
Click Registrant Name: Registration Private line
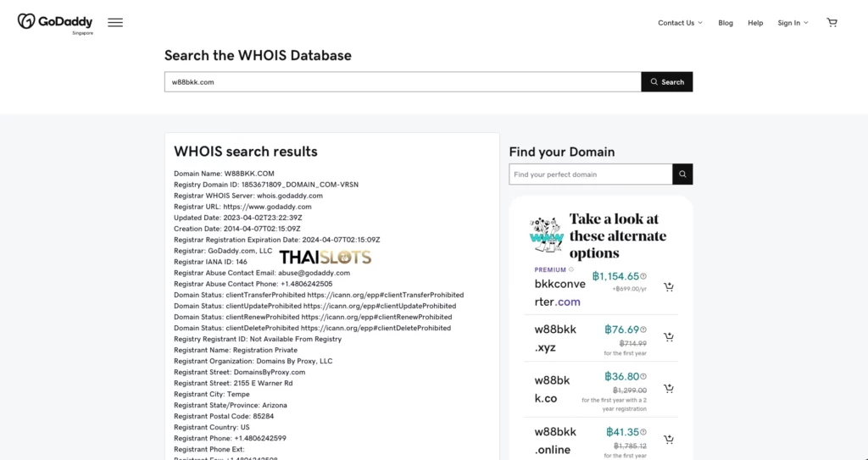click(x=236, y=350)
